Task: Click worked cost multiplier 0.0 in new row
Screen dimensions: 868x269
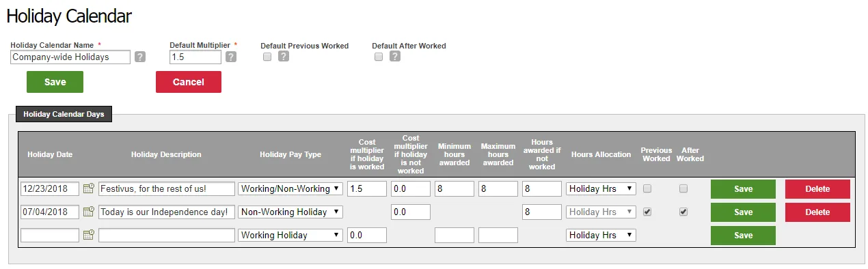Action: (367, 236)
